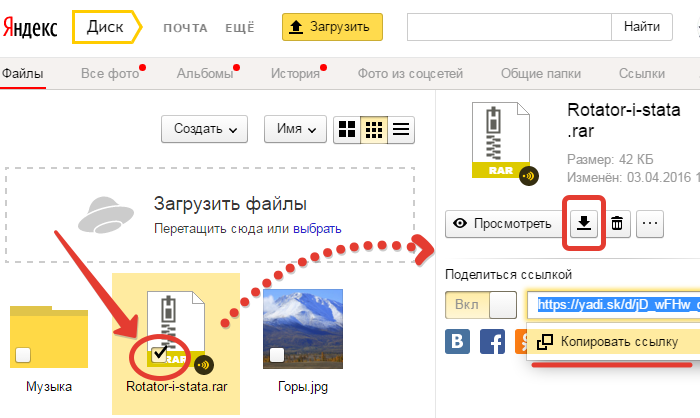Switch to the Все фото tab
This screenshot has width=700, height=418.
tap(110, 73)
